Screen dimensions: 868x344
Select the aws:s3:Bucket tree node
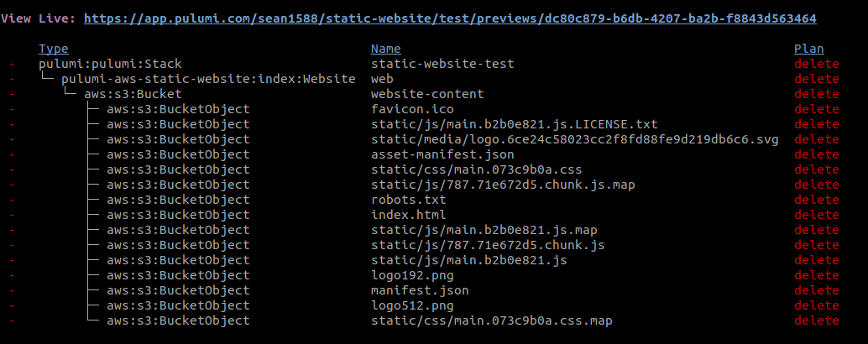point(133,94)
